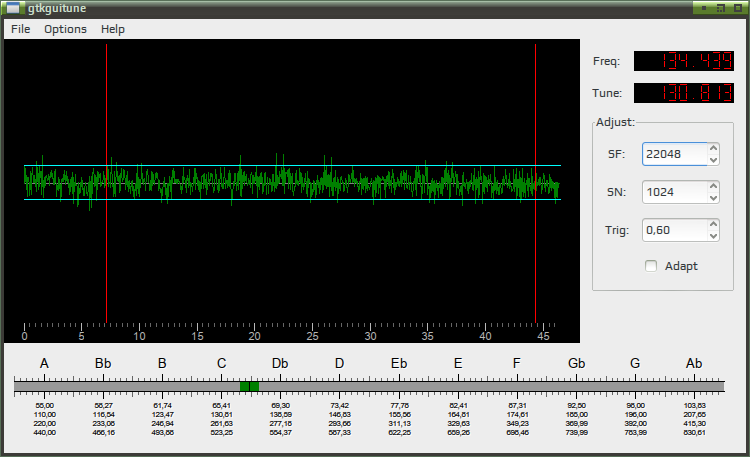Screen dimensions: 750x457
Task: Click the Db note label on scale
Action: pyautogui.click(x=280, y=364)
